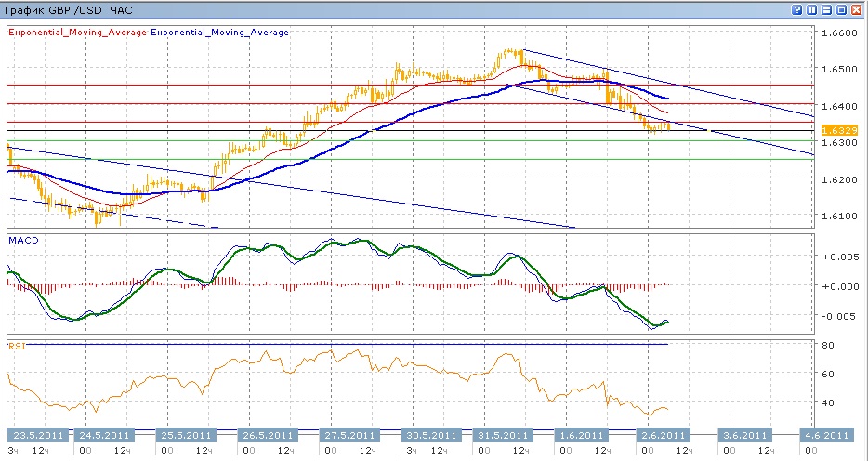Viewport: 868px width, 461px height.
Task: Click the +0.005 MACD scale label
Action: (839, 256)
